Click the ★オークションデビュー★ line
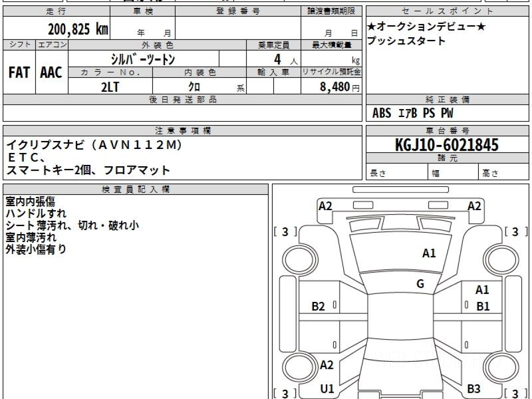 [x=426, y=27]
